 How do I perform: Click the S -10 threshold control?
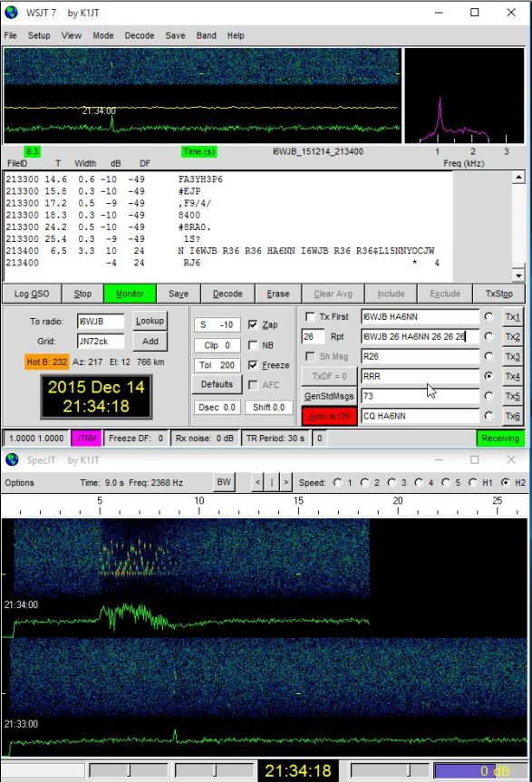coord(217,324)
